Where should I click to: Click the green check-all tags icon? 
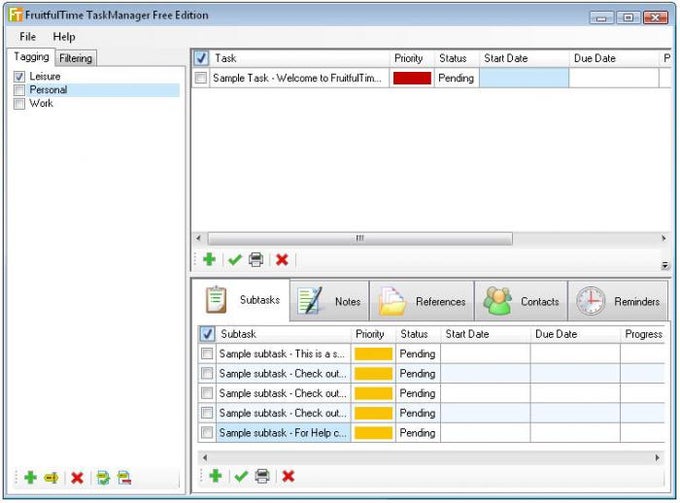pyautogui.click(x=103, y=478)
